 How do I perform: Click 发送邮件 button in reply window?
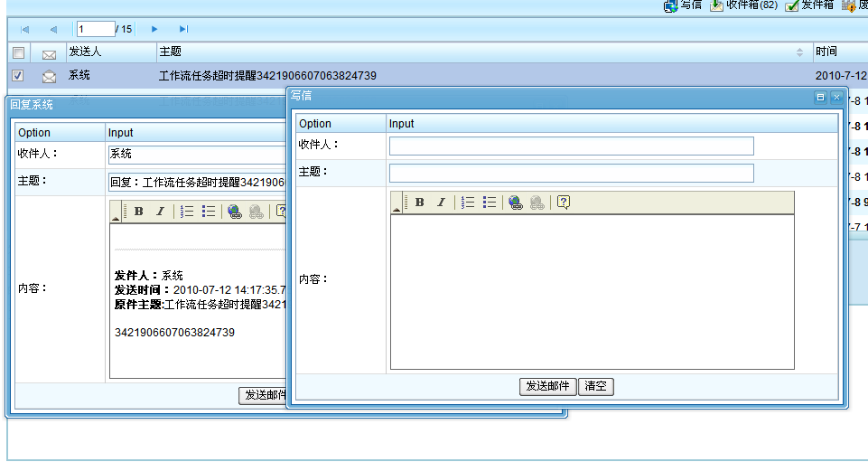coord(264,395)
